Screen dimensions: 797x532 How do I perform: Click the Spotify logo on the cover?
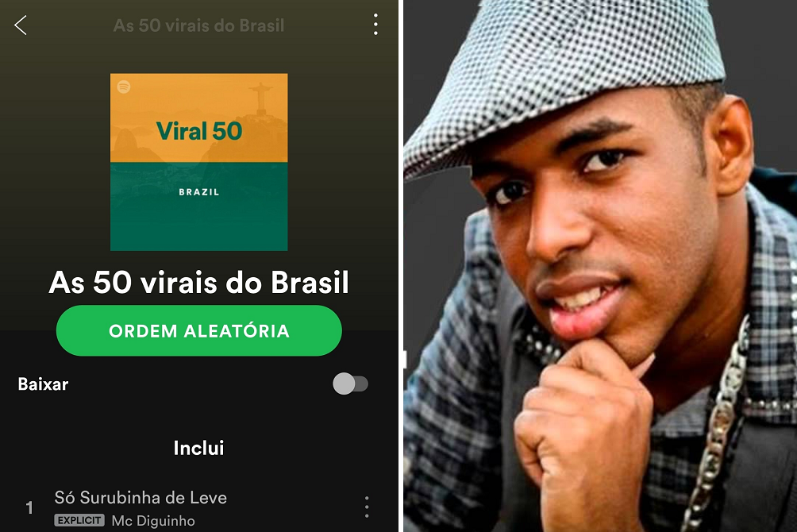point(124,87)
